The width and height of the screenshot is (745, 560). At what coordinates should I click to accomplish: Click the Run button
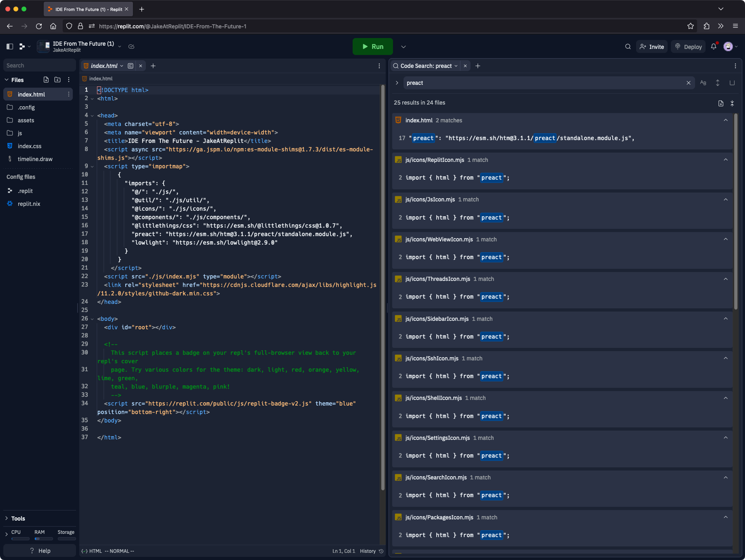coord(372,47)
